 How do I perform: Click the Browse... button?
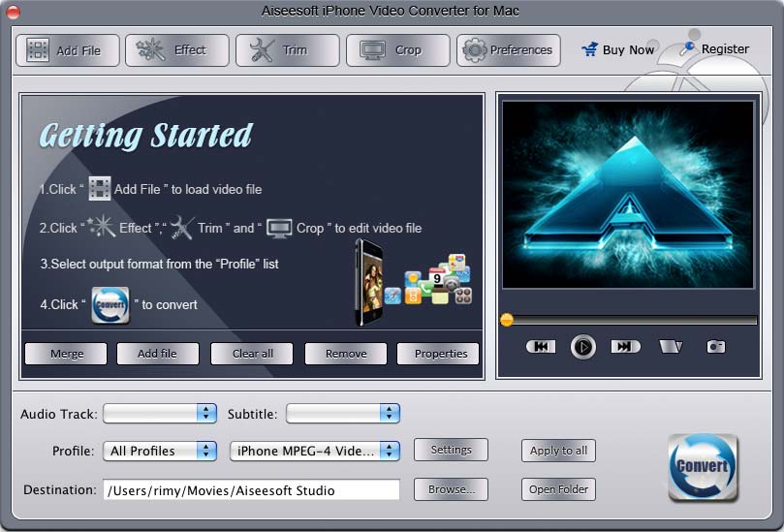[x=451, y=489]
